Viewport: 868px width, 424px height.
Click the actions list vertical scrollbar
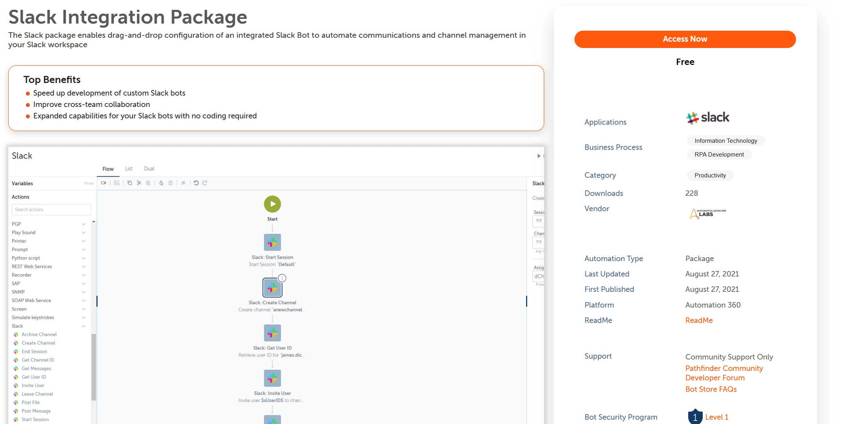[x=94, y=367]
